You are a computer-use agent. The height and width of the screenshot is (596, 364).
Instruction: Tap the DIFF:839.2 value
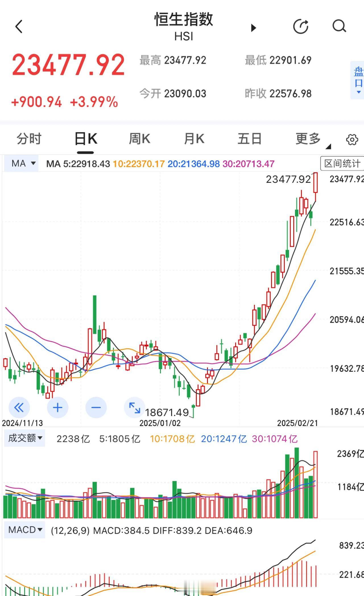pyautogui.click(x=177, y=531)
